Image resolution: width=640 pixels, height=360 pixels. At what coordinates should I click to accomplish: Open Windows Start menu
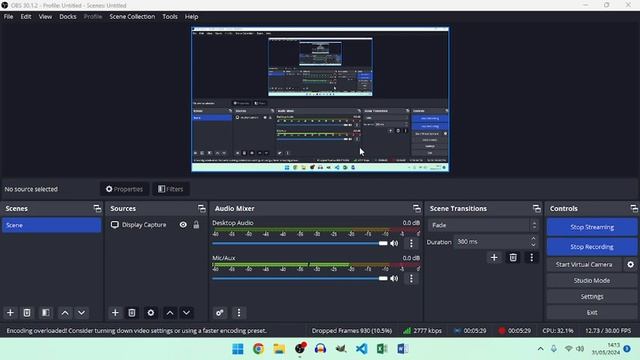point(238,349)
